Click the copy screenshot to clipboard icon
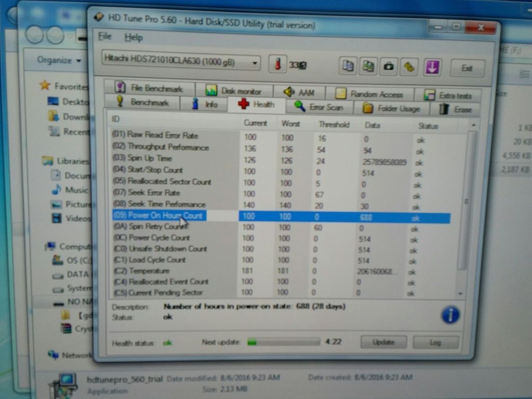This screenshot has height=399, width=532. click(368, 66)
